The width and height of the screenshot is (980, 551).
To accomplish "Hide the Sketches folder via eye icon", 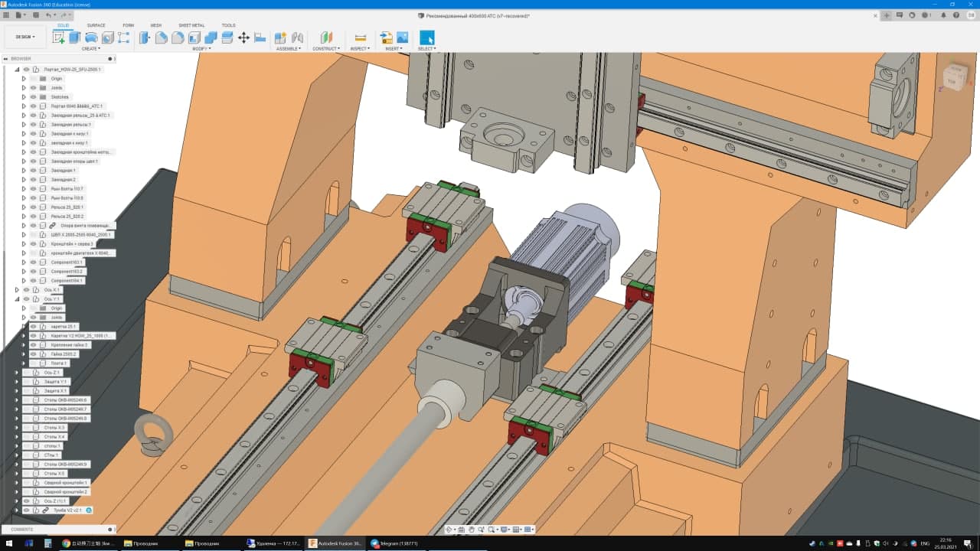I will click(33, 97).
